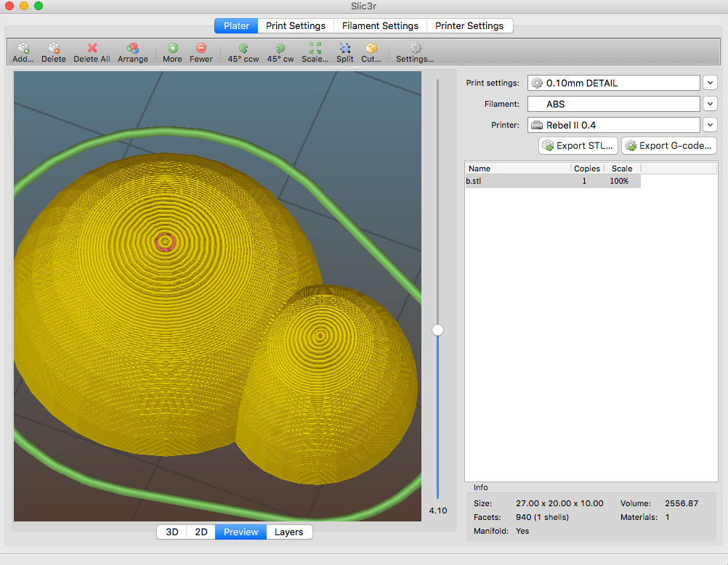
Task: Open the Filament Settings tab
Action: tap(380, 25)
